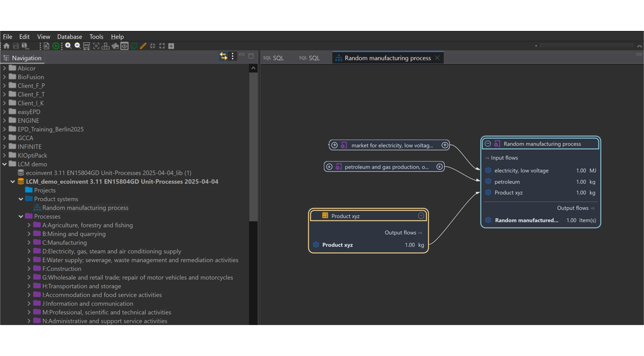
Task: Click the green Calculate run button
Action: [56, 46]
